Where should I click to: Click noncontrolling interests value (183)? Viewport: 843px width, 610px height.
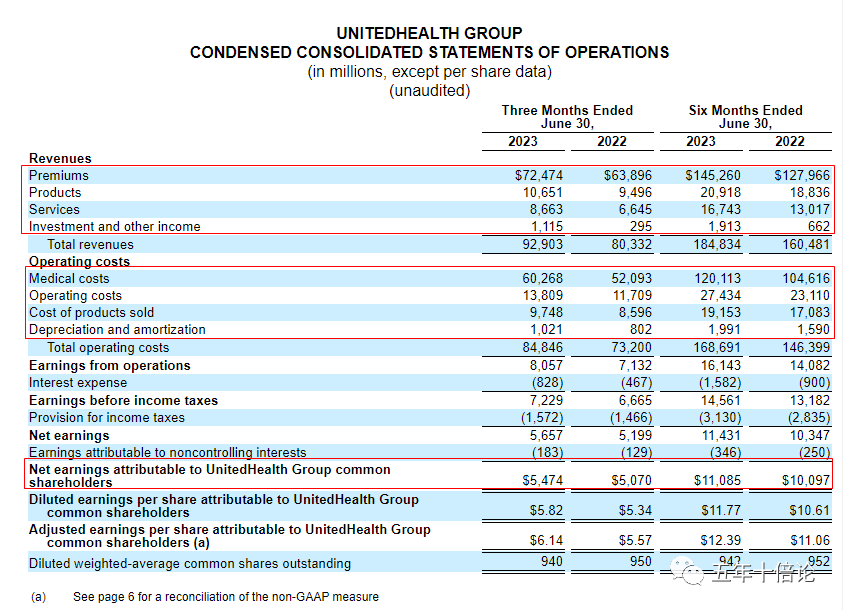click(548, 453)
